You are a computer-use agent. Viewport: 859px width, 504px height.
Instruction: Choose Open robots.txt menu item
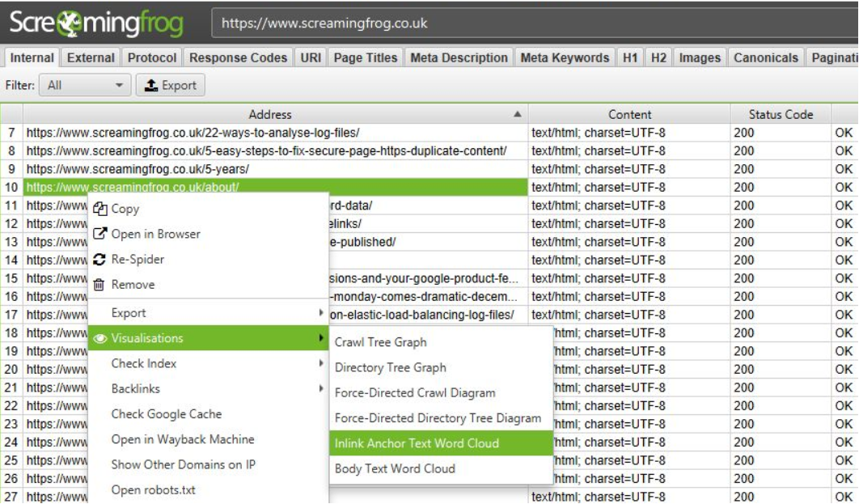(x=208, y=489)
